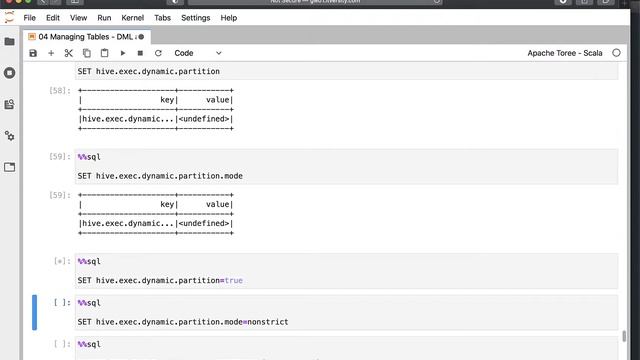Copy the selected cell icon
This screenshot has height=360, width=640.
tap(87, 53)
